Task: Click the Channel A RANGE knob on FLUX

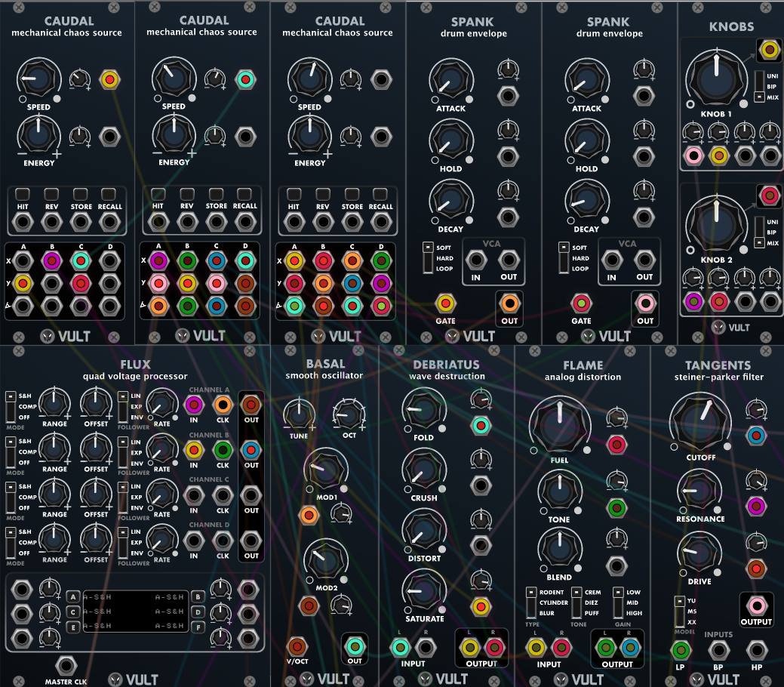Action: (54, 403)
